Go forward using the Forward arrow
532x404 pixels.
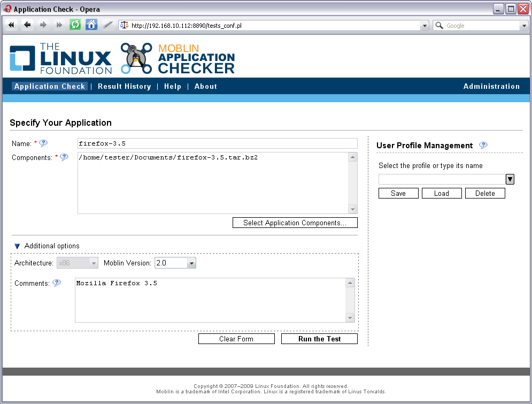[x=43, y=25]
